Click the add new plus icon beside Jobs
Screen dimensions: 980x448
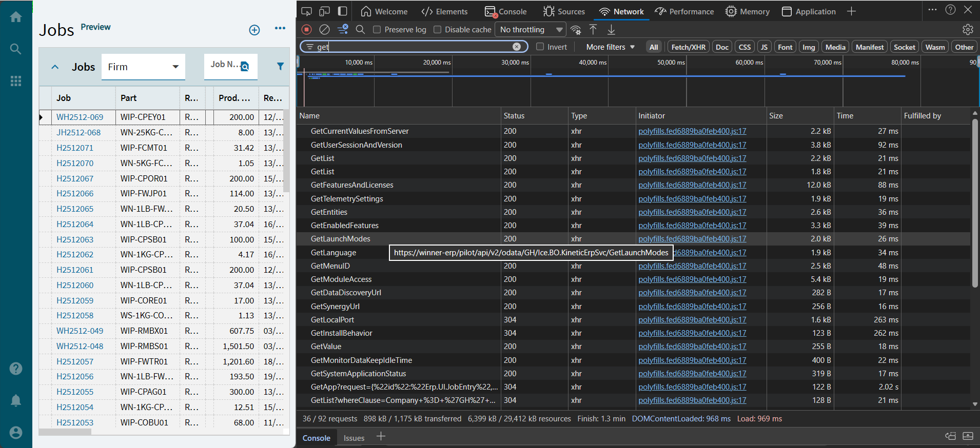coord(254,30)
